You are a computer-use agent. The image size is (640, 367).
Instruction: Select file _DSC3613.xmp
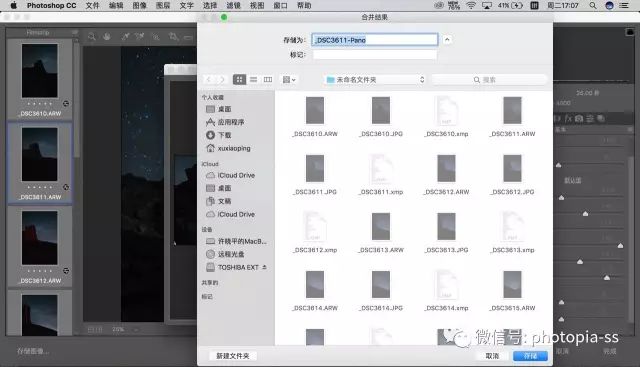pos(513,232)
